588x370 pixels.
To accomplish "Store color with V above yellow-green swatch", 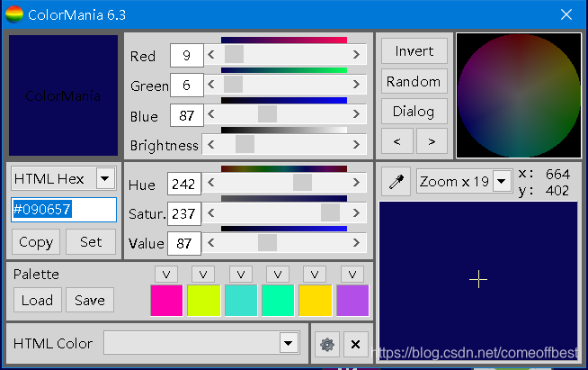I will click(203, 275).
